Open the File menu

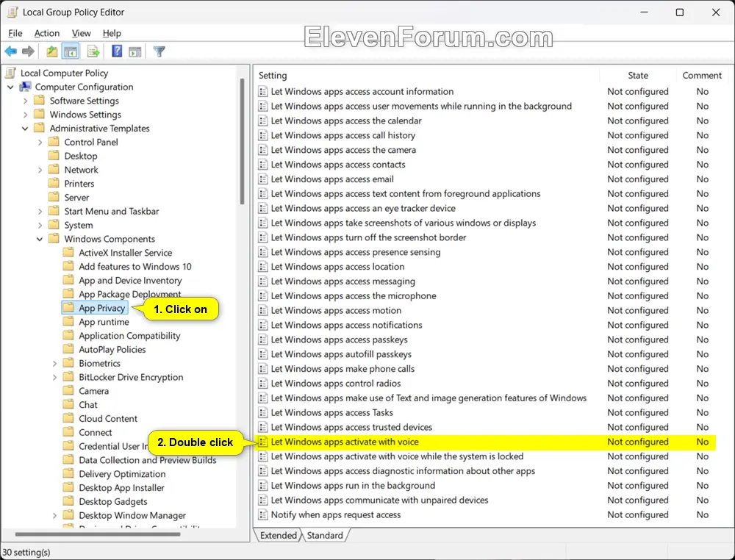(15, 33)
